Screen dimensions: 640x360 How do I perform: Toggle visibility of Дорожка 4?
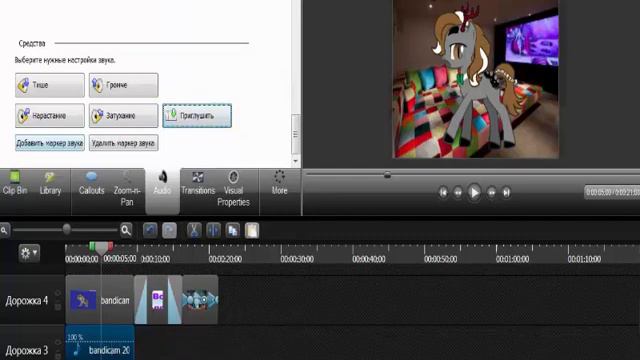click(58, 293)
